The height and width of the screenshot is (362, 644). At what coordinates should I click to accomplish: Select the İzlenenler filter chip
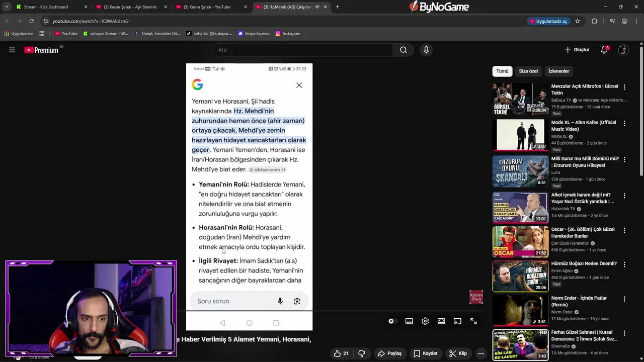tap(558, 71)
